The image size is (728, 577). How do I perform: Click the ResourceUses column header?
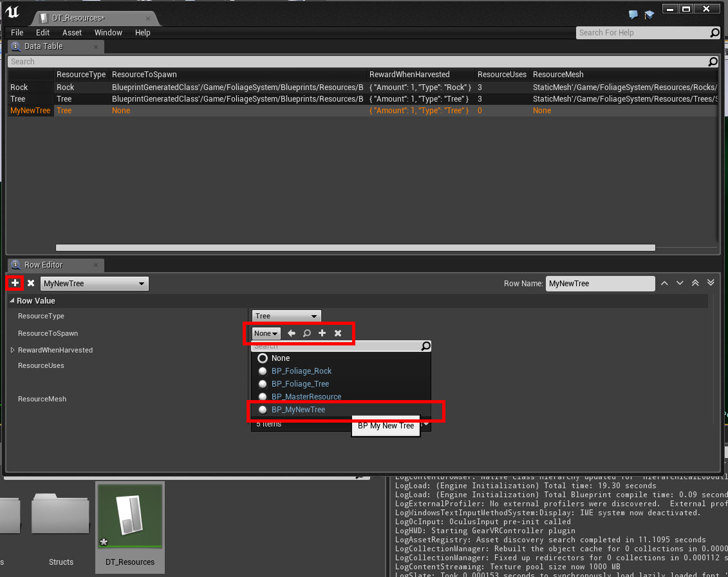pos(502,75)
